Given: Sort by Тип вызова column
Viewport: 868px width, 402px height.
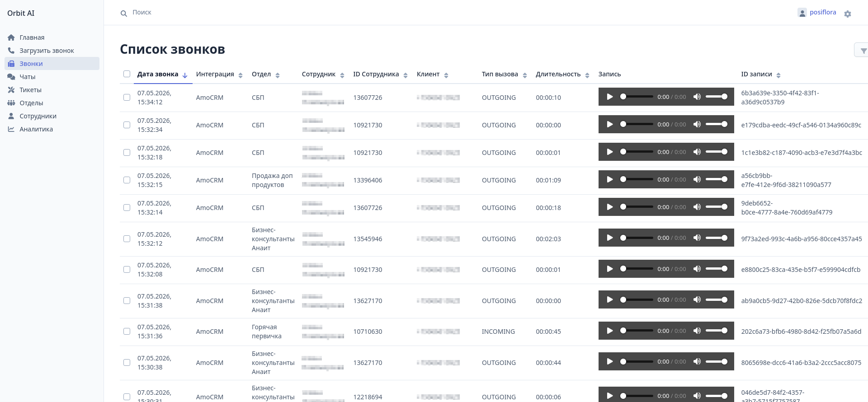Looking at the screenshot, I should click(x=505, y=75).
